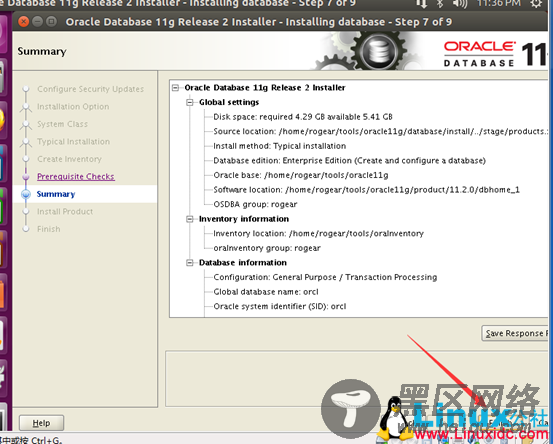The width and height of the screenshot is (553, 444).
Task: Select the Oracle base path row
Action: 301,175
